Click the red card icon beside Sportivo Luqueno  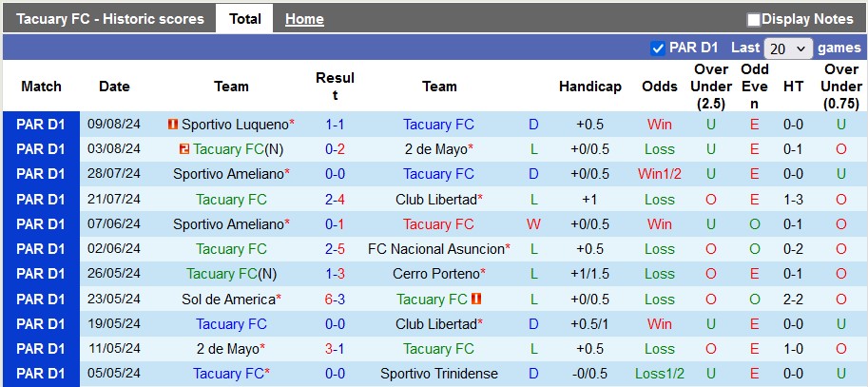(x=173, y=125)
